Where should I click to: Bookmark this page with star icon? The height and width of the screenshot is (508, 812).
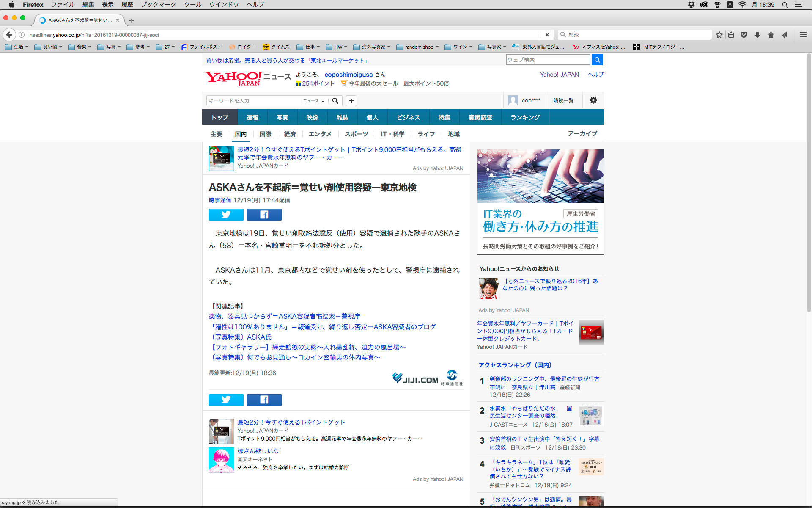click(x=719, y=35)
